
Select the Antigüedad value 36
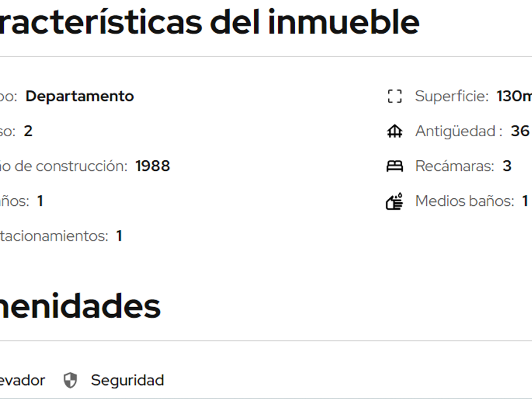[x=520, y=131]
